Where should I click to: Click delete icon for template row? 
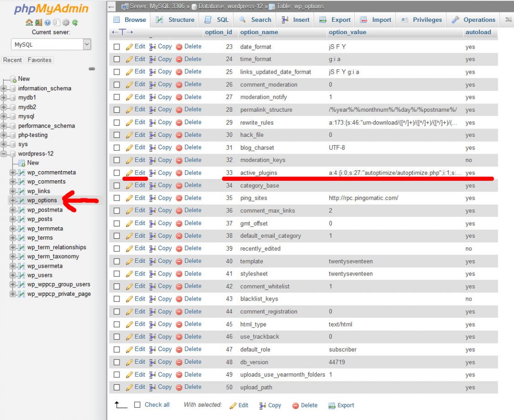179,262
